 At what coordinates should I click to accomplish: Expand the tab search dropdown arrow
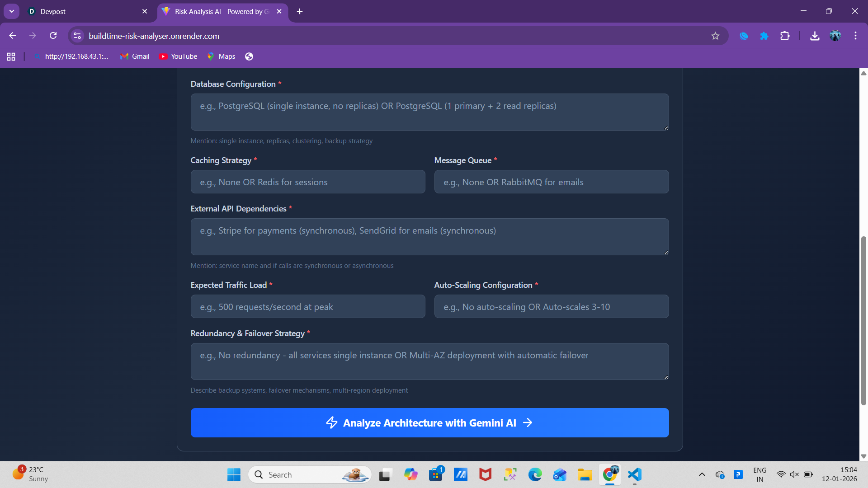(x=12, y=11)
